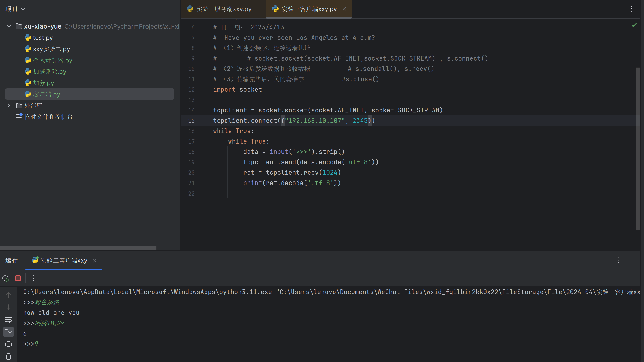The width and height of the screenshot is (644, 362).
Task: Toggle soft-wrap in run console
Action: 8,320
